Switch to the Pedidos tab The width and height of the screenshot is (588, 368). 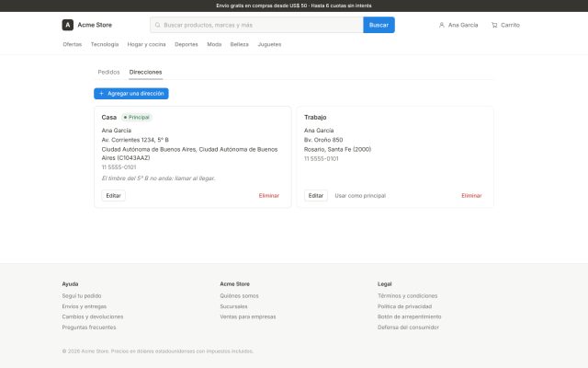pos(108,72)
